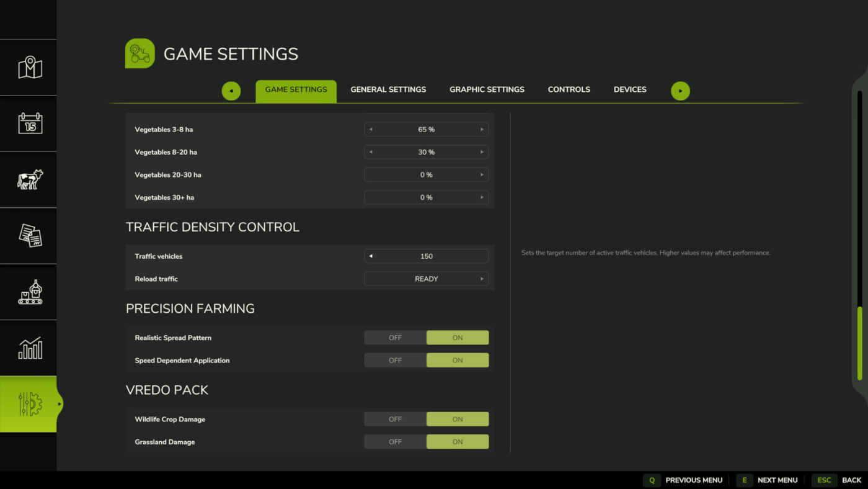The height and width of the screenshot is (489, 868).
Task: Open the statistics chart icon
Action: pos(30,348)
